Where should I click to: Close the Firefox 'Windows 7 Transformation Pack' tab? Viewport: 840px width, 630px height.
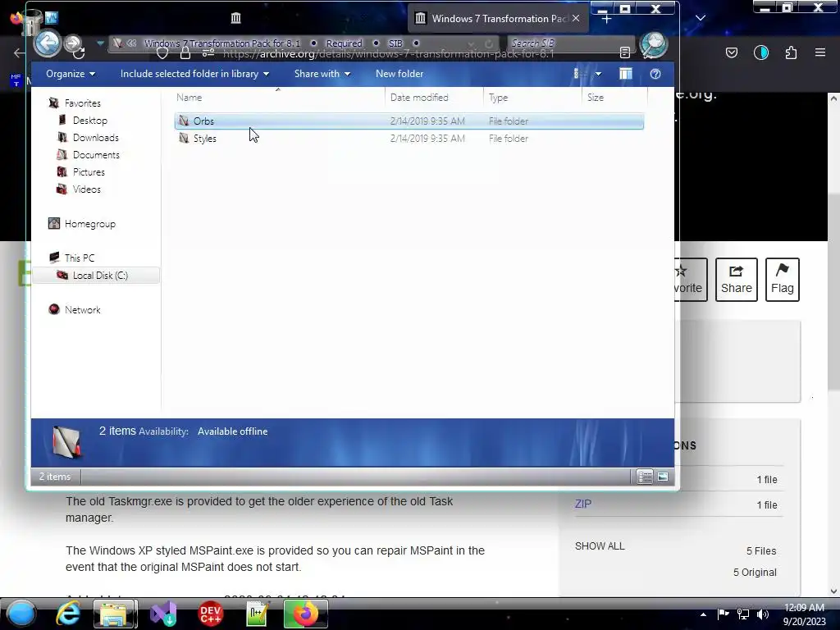coord(575,18)
